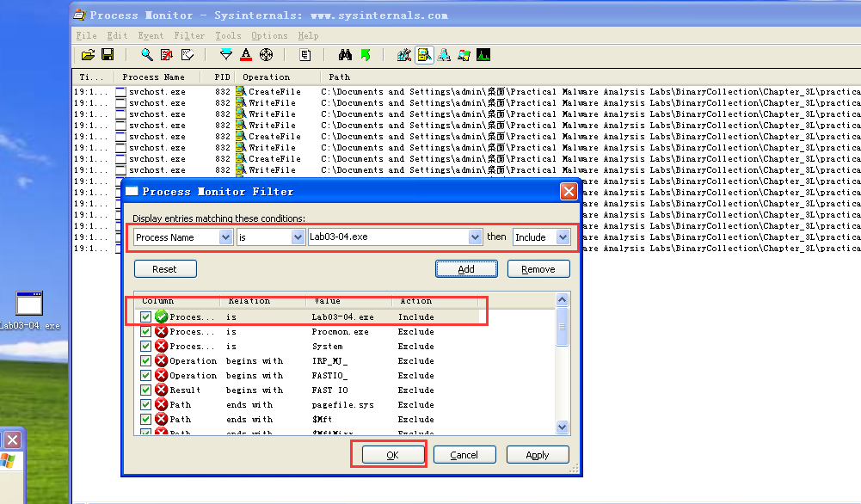Click the filter list scrollbar thumb

(x=562, y=327)
